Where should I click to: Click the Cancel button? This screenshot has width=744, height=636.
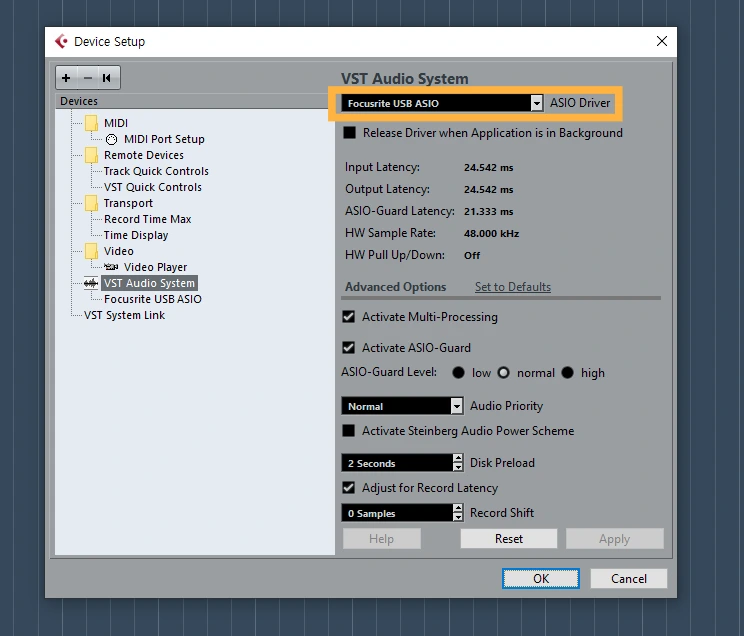629,579
